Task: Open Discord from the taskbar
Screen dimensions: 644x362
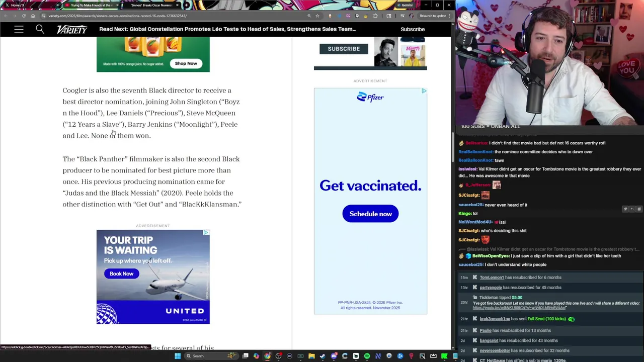Action: pyautogui.click(x=334, y=356)
